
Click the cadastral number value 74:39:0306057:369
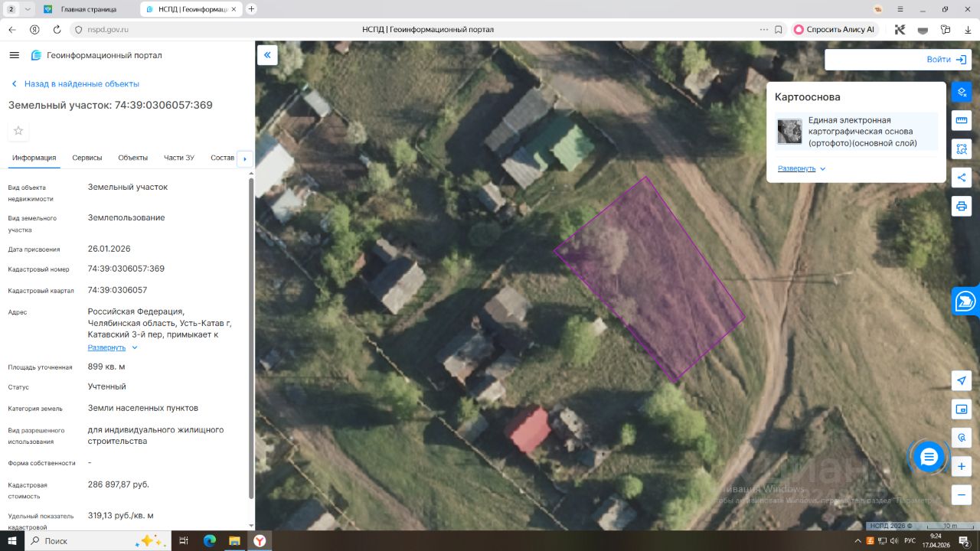click(126, 269)
